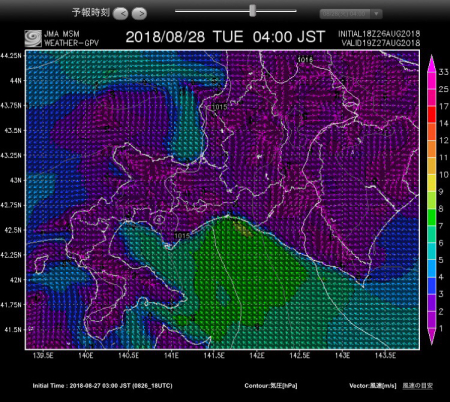Click the JMA MSM Weather-GPV spiral logo
This screenshot has height=402, width=450.
(x=33, y=38)
